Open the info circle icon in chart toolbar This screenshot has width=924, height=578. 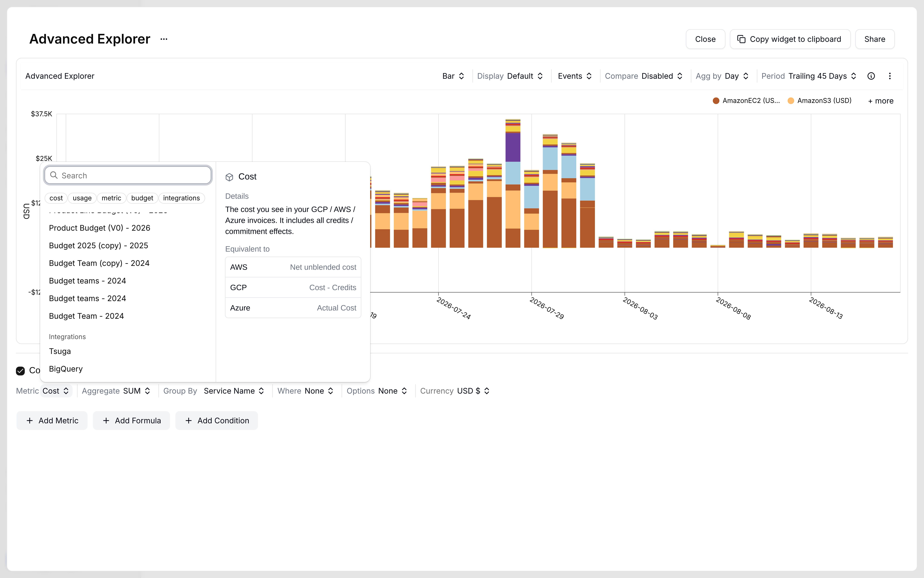[871, 76]
